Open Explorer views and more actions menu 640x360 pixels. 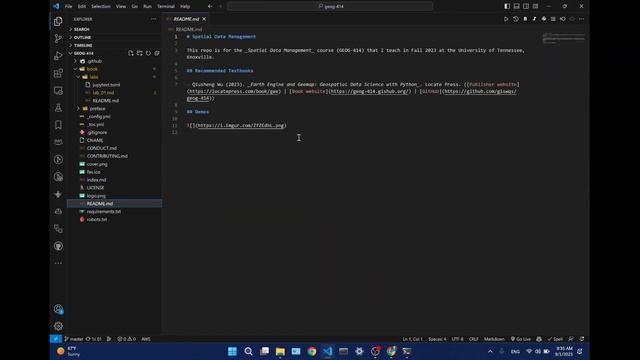[153, 19]
